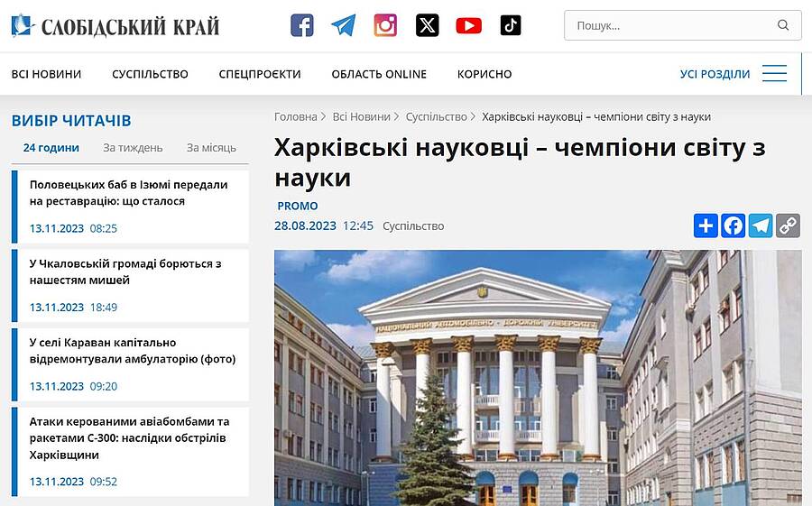Open the Telegram channel icon in header
Image resolution: width=812 pixels, height=506 pixels.
(x=344, y=25)
